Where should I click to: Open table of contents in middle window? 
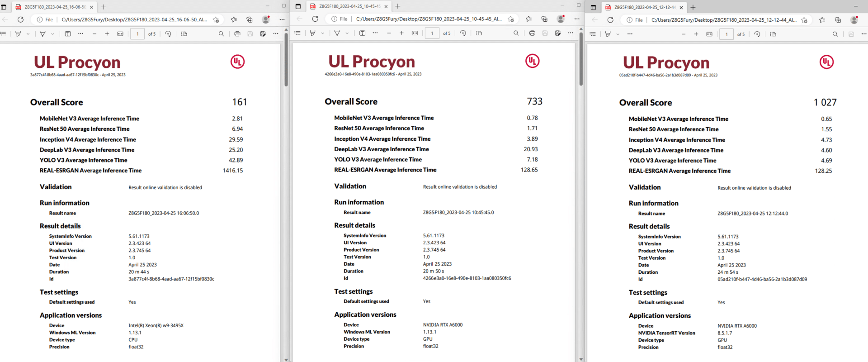297,33
